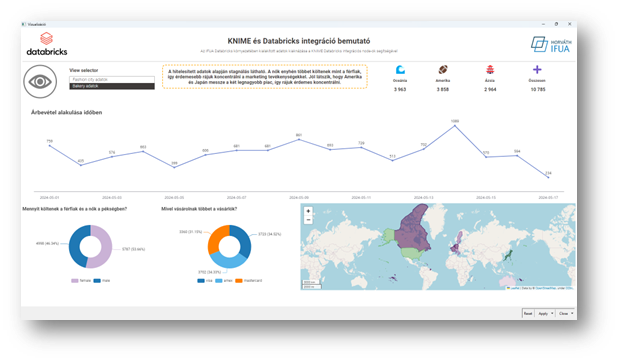Click the blue Oceania wave icon
Viewport: 619px width, 362px height.
pos(400,70)
